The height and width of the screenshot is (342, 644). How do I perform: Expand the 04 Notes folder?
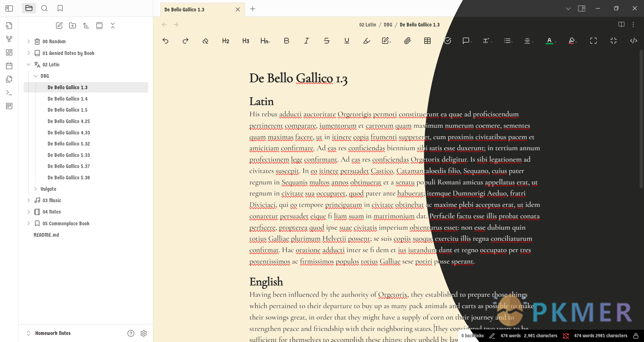click(x=29, y=212)
